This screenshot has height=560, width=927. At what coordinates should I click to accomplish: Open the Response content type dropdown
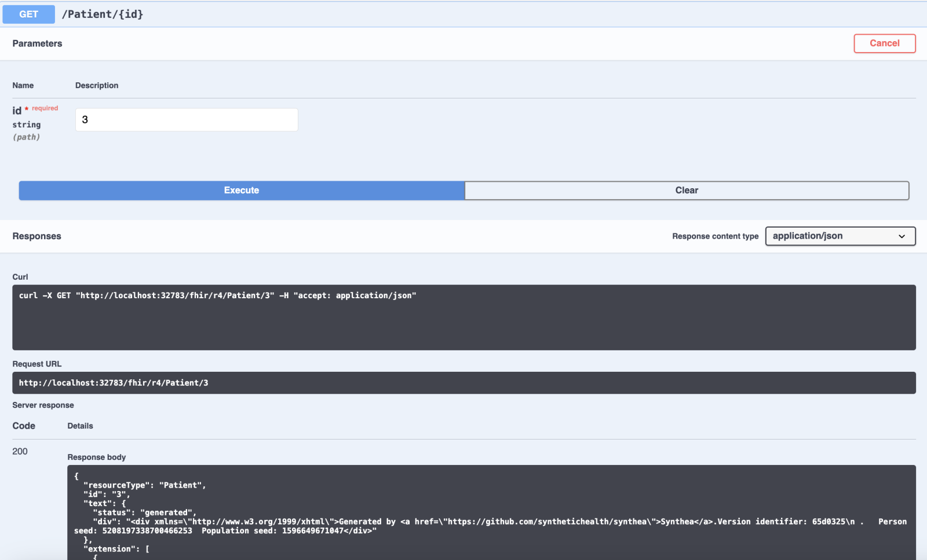pos(840,236)
